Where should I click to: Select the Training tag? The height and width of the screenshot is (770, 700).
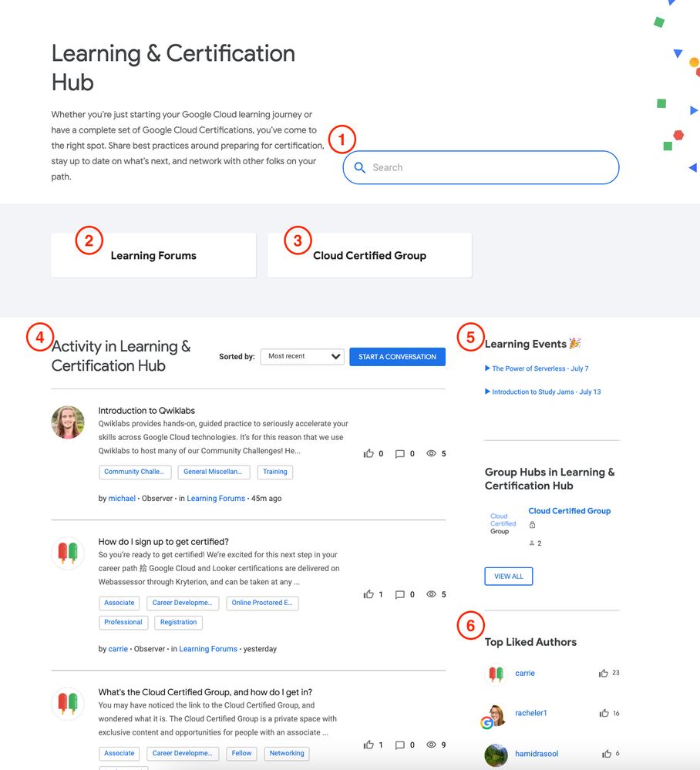[x=275, y=472]
